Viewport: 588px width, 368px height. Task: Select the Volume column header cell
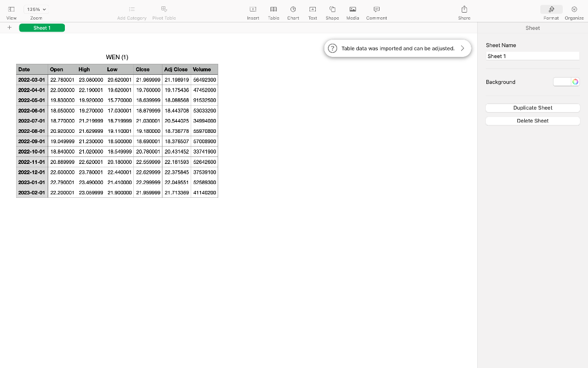click(204, 70)
